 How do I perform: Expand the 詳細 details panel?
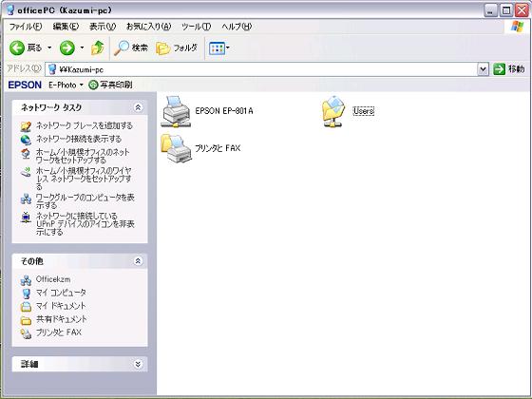tap(138, 364)
